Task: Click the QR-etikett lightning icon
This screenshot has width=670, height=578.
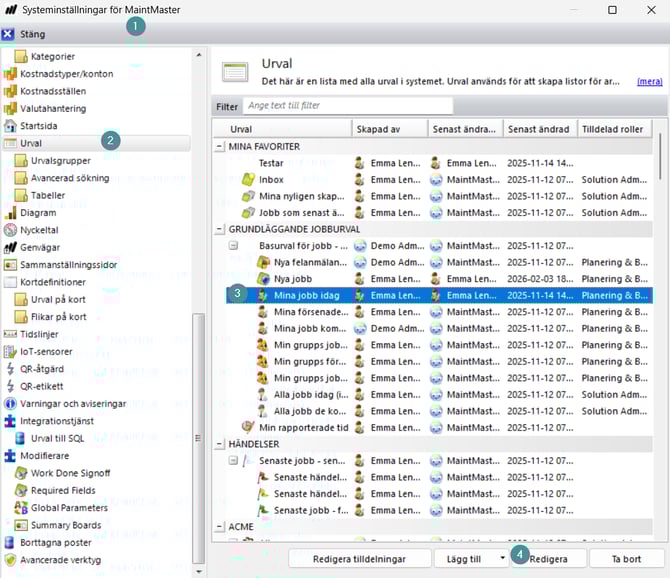Action: tap(11, 387)
